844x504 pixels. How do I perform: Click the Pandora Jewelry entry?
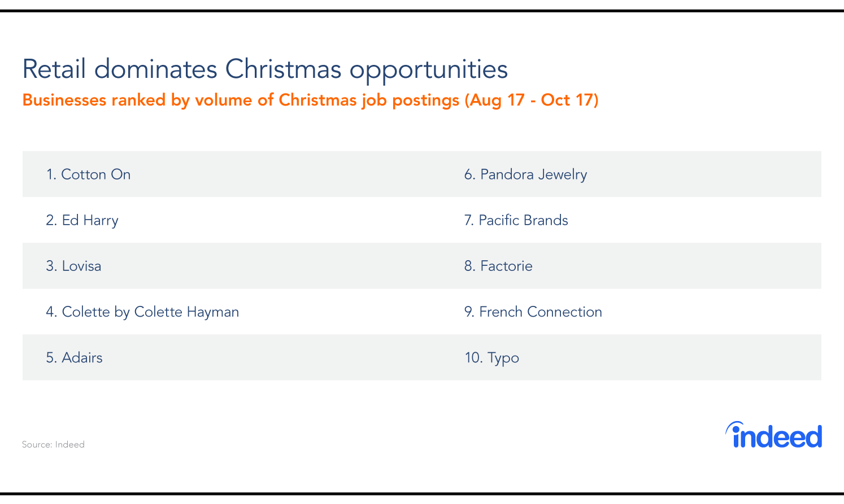525,174
